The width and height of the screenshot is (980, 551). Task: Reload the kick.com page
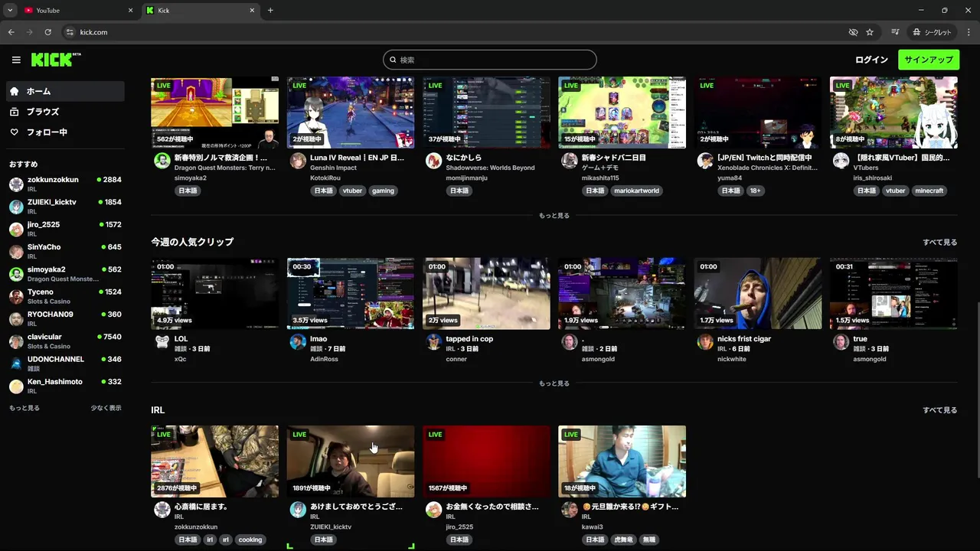[47, 32]
